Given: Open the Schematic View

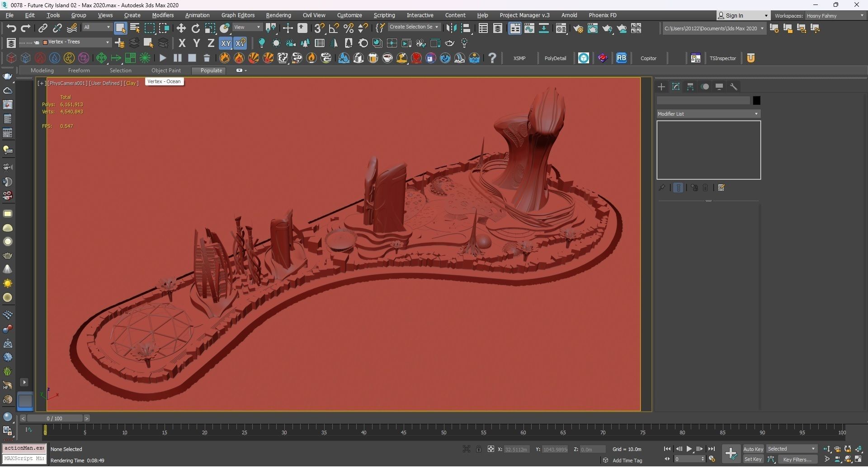Looking at the screenshot, I should point(544,28).
